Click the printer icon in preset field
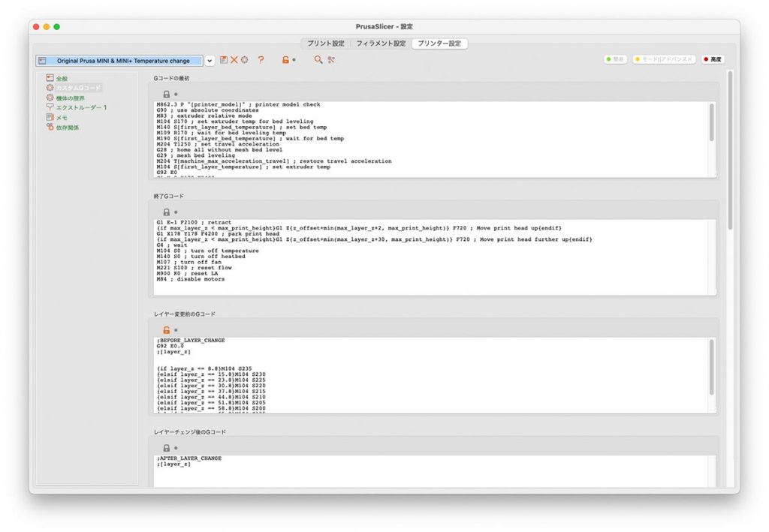 point(42,61)
